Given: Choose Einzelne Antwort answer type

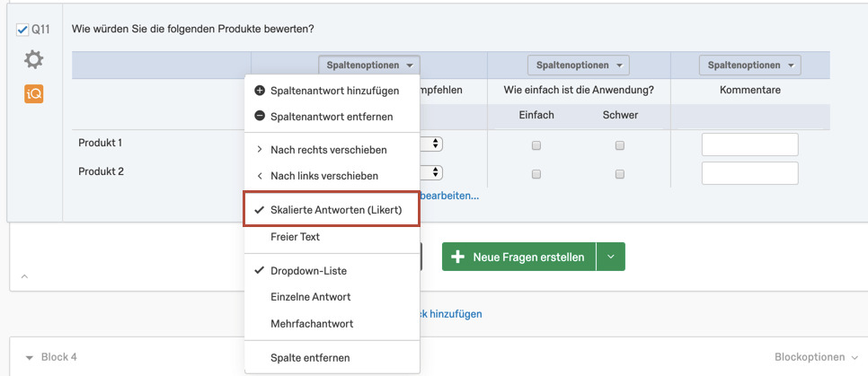Looking at the screenshot, I should pyautogui.click(x=332, y=297).
